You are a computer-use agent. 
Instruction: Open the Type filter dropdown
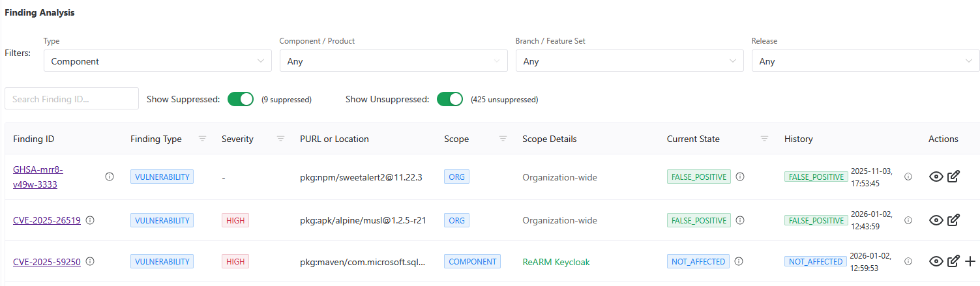click(157, 61)
